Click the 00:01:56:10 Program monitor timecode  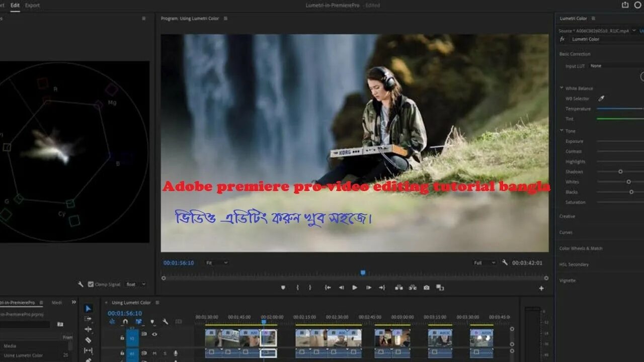[179, 262]
